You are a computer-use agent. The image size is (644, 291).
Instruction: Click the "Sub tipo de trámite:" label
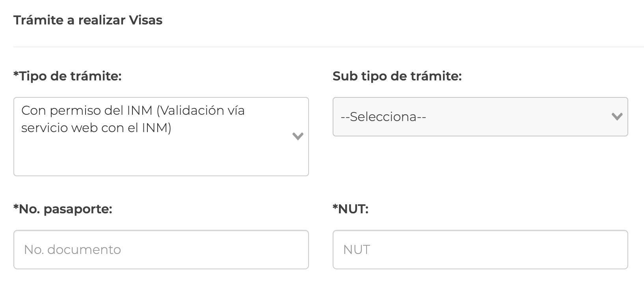tap(397, 76)
